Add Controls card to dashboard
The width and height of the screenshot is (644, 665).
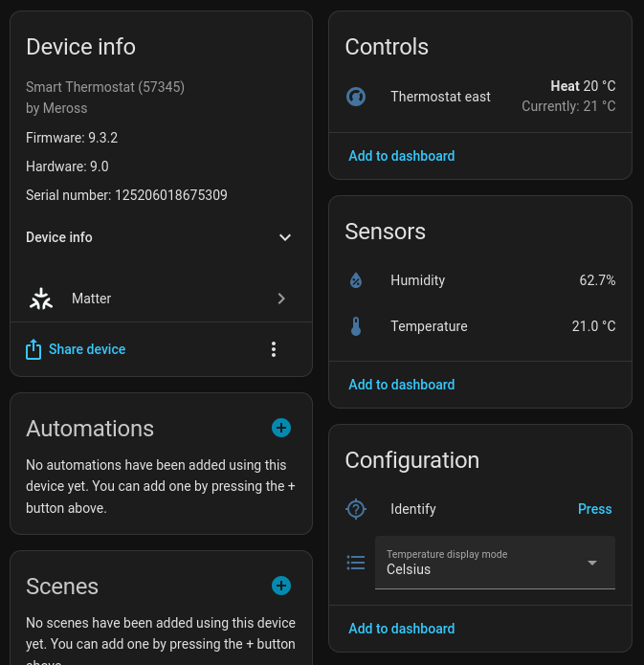click(x=401, y=156)
